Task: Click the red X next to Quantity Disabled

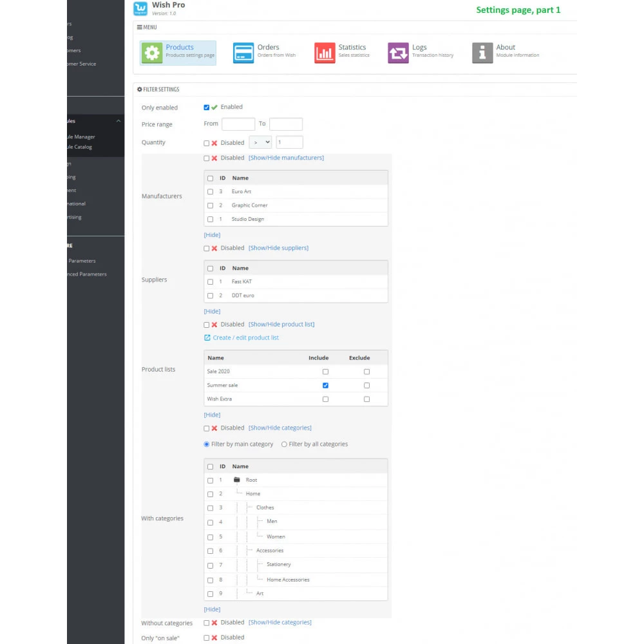Action: pyautogui.click(x=214, y=143)
